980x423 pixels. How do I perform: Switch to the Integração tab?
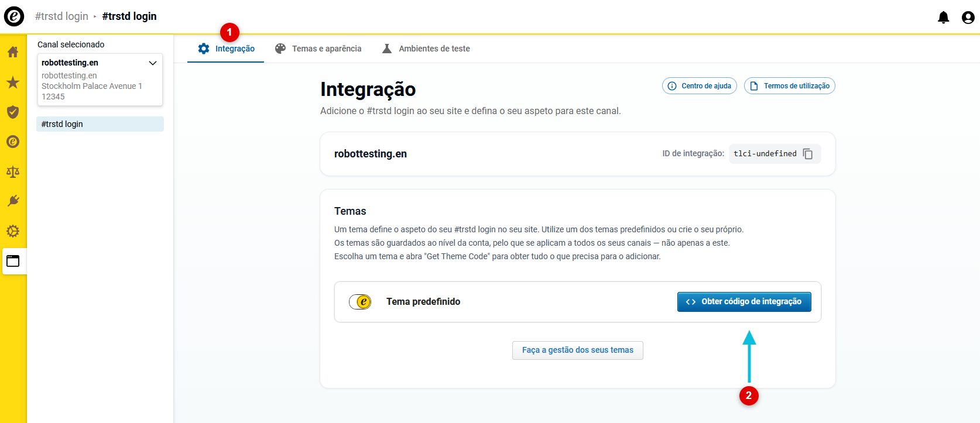[x=226, y=49]
